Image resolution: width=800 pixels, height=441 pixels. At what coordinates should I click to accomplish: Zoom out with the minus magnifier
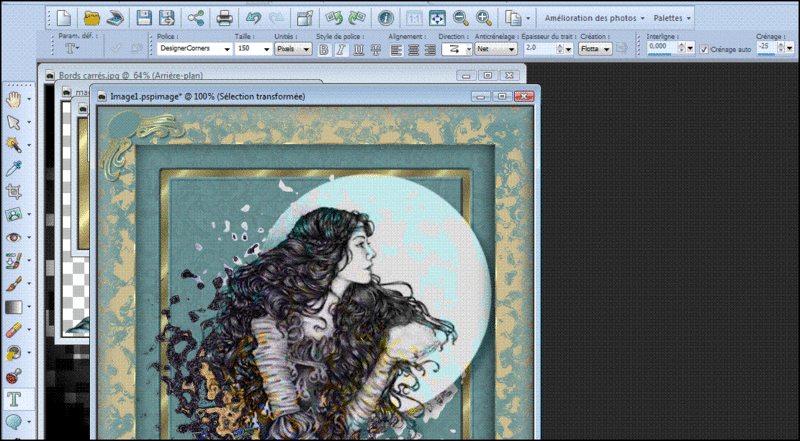pyautogui.click(x=460, y=18)
